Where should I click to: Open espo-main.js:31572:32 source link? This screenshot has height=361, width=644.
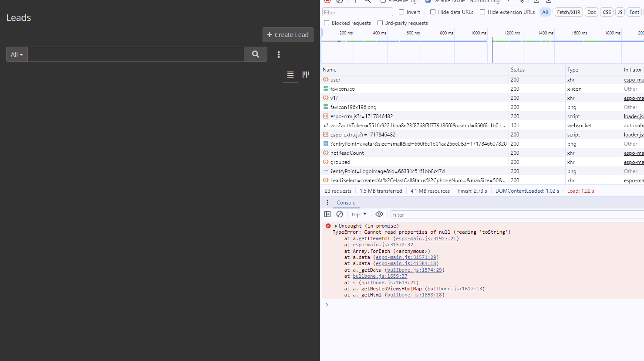point(383,245)
